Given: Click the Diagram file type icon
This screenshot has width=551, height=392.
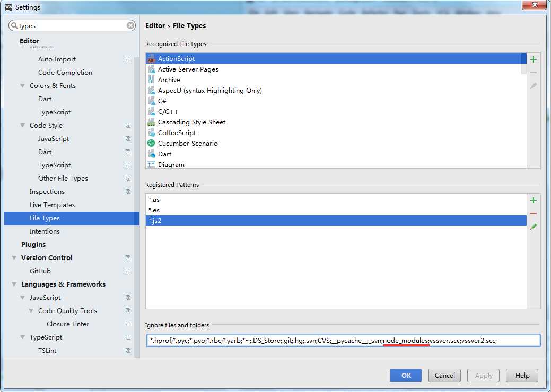Looking at the screenshot, I should tap(151, 164).
